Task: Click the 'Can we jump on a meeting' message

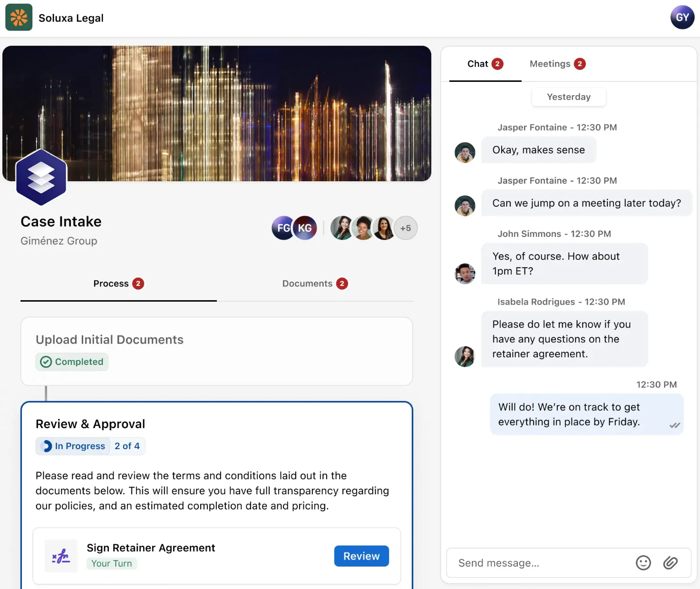Action: coord(587,203)
